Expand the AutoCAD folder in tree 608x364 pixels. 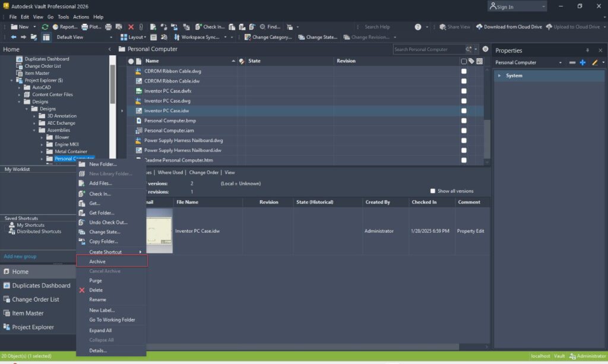tap(20, 87)
